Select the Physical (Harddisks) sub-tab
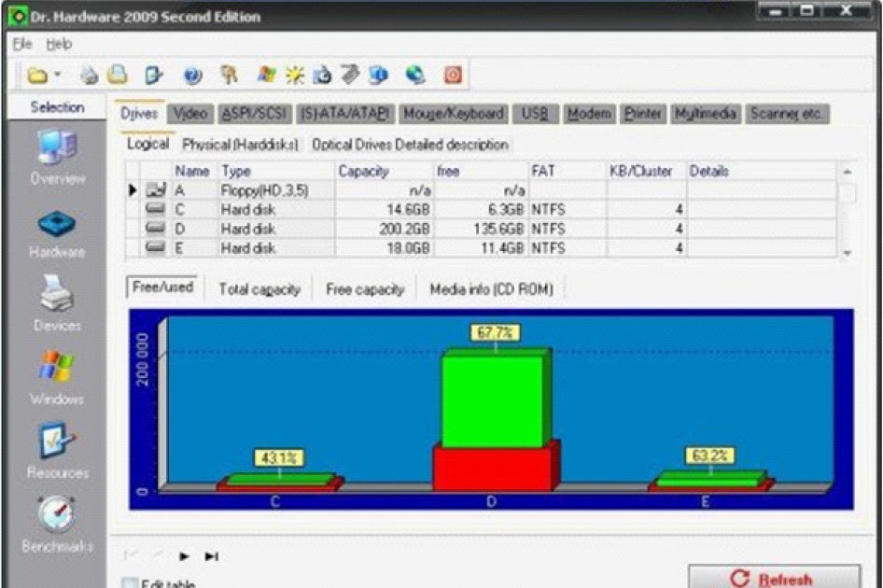 point(240,145)
